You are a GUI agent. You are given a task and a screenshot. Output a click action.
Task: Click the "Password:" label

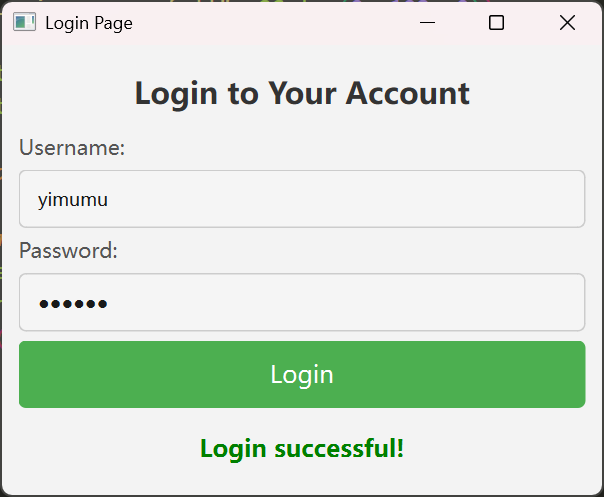[x=68, y=250]
